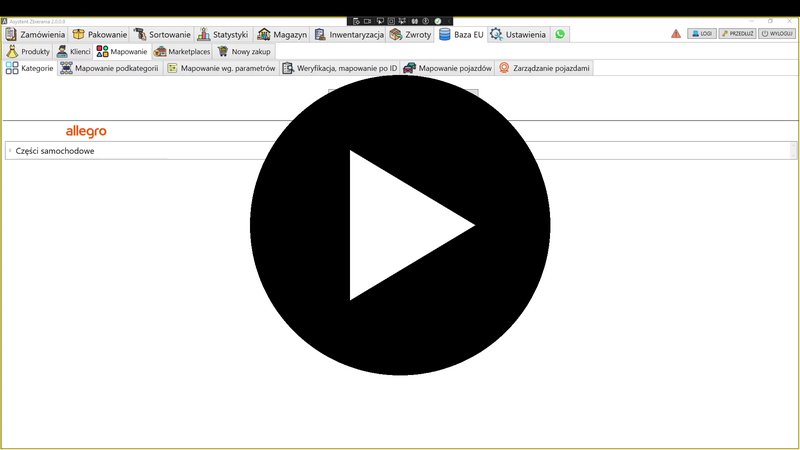Screen dimensions: 800x450
Task: Open Weryfikacja, mapowanie po ID tab
Action: 340,68
